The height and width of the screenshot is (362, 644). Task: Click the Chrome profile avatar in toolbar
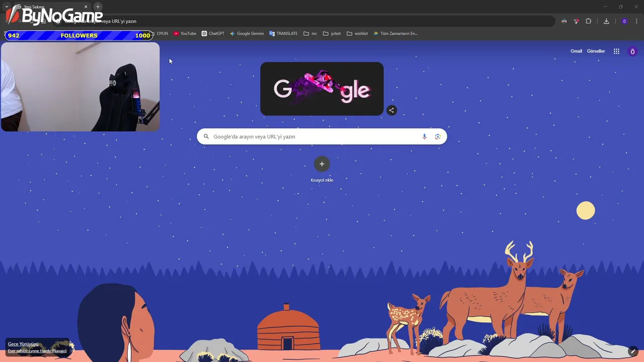[624, 21]
